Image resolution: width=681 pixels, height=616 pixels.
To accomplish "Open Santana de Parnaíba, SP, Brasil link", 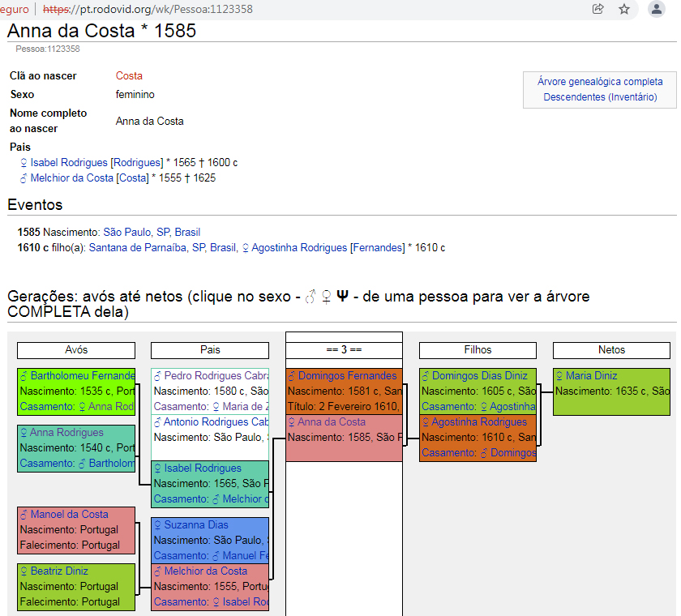I will [x=163, y=248].
